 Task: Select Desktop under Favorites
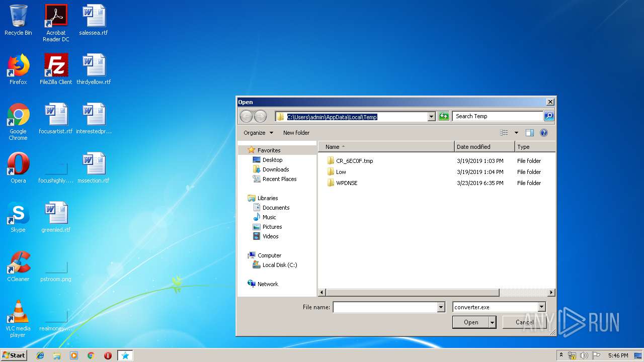(x=268, y=160)
